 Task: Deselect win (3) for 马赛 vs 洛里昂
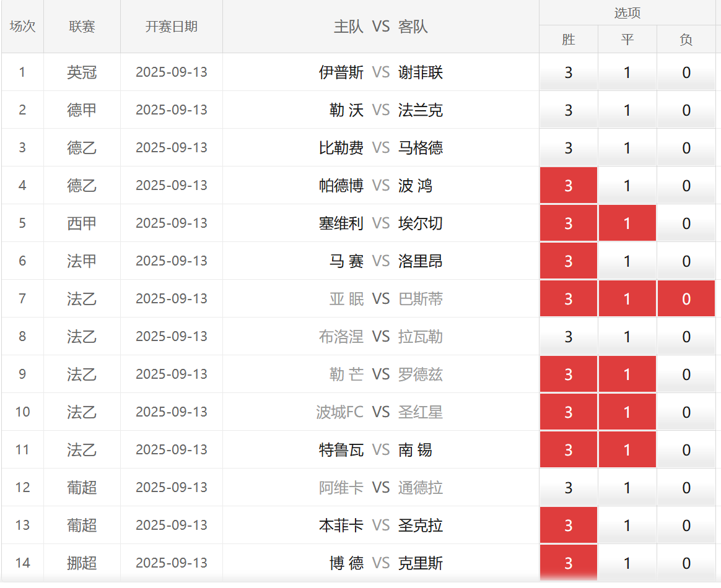click(x=569, y=261)
